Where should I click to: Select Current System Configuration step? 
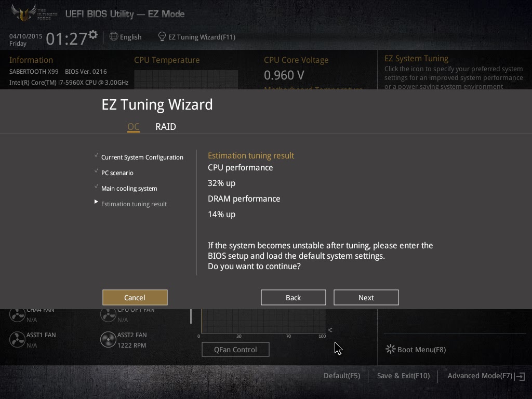click(142, 157)
